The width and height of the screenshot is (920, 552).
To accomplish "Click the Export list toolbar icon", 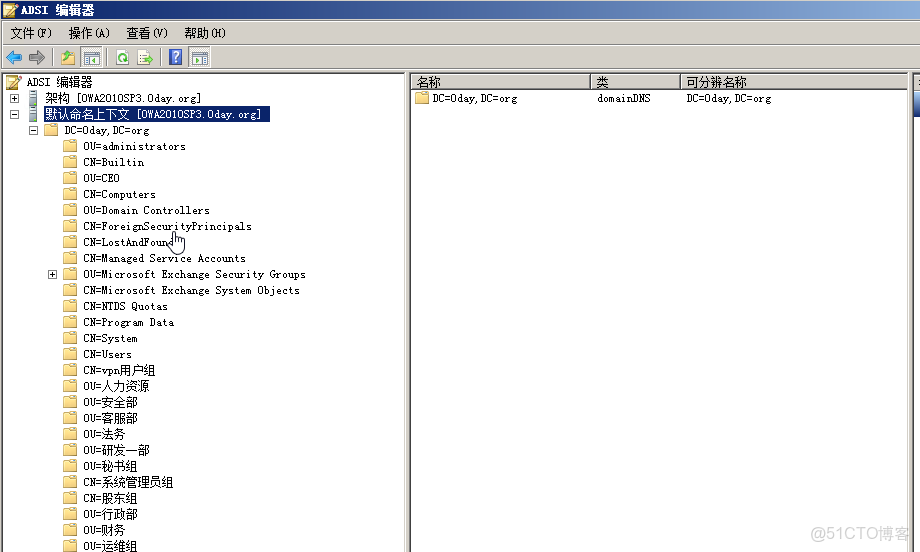I will [x=145, y=57].
